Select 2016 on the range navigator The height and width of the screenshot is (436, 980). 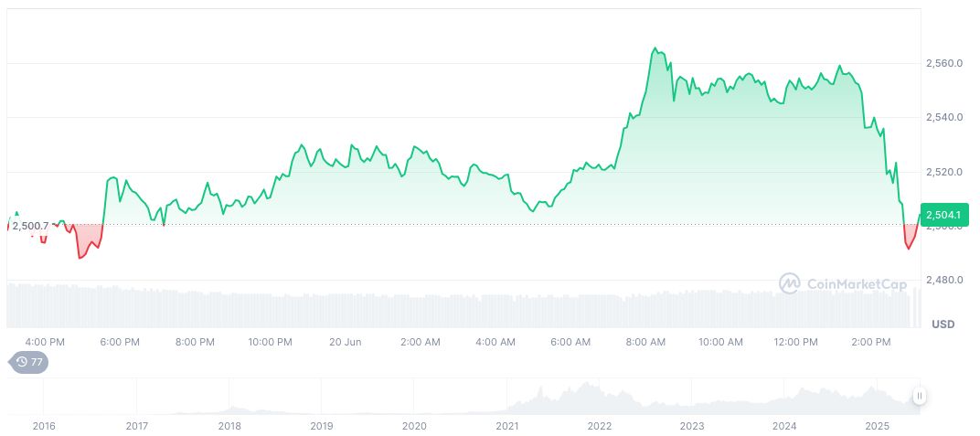click(44, 426)
